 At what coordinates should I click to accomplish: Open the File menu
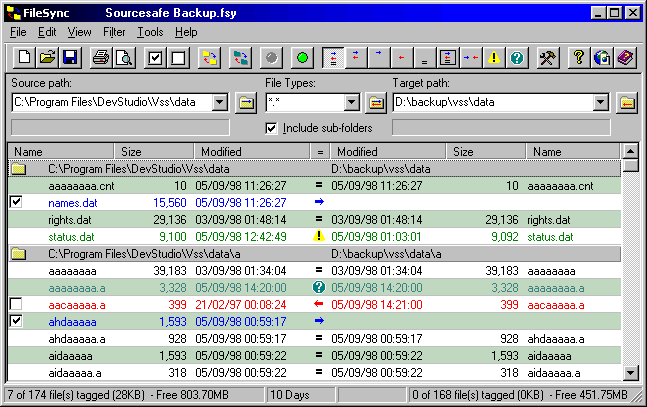point(18,32)
